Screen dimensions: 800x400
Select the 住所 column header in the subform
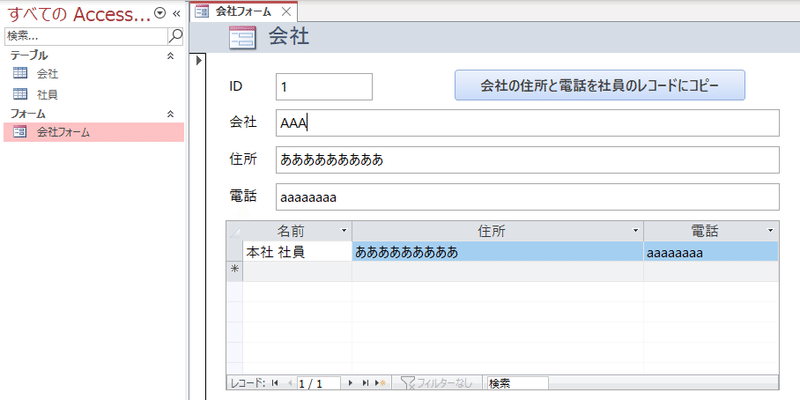click(x=492, y=231)
